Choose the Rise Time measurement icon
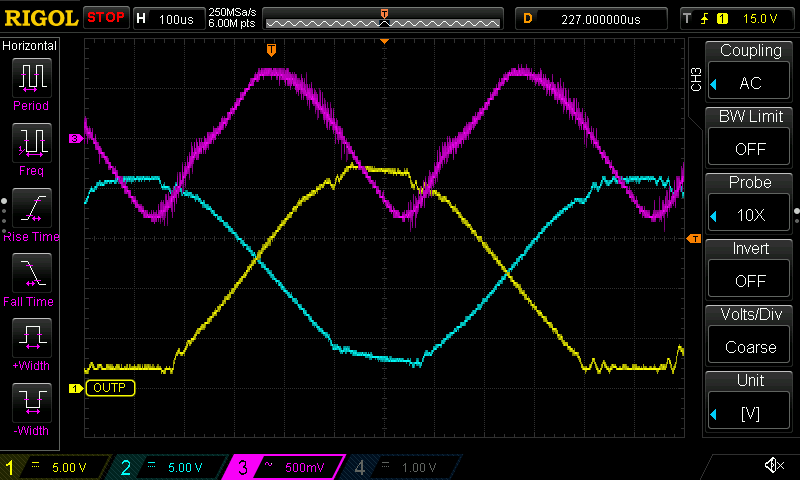The height and width of the screenshot is (480, 800). tap(30, 208)
